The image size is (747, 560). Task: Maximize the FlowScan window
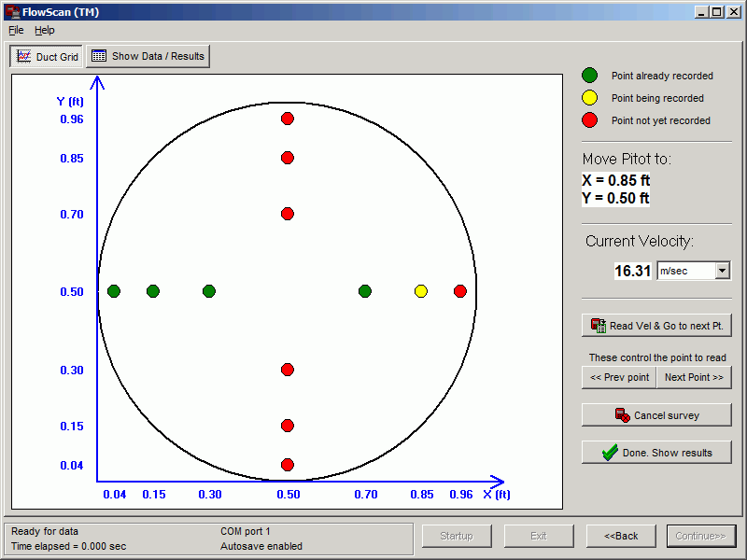pos(716,12)
